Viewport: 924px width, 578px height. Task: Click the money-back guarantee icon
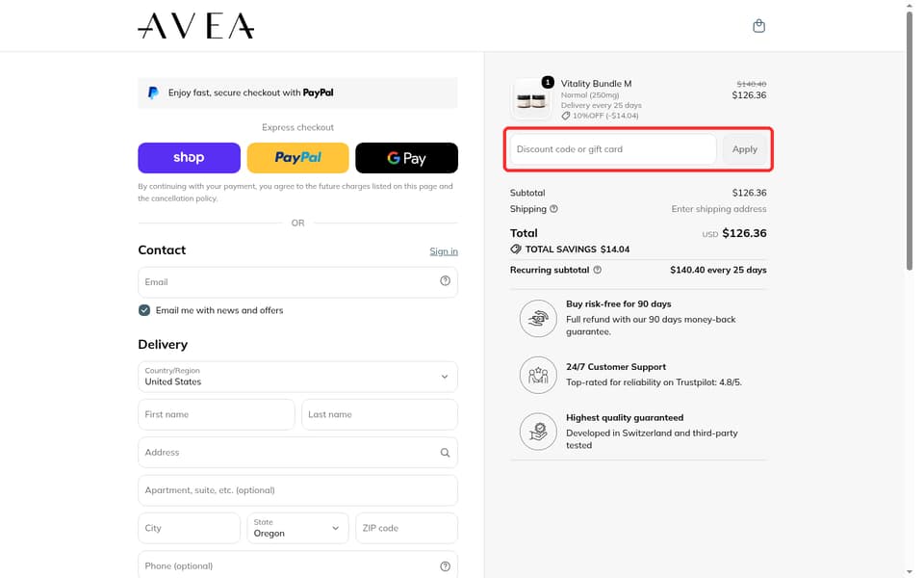(538, 319)
